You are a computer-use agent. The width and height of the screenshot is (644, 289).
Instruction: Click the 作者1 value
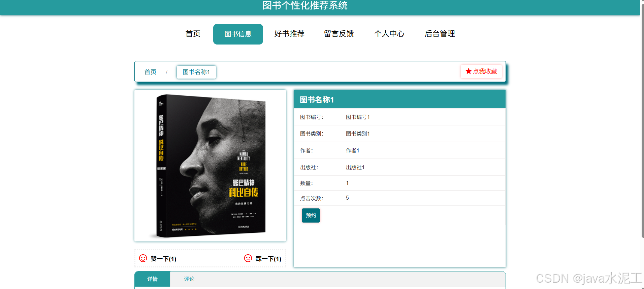coord(353,150)
